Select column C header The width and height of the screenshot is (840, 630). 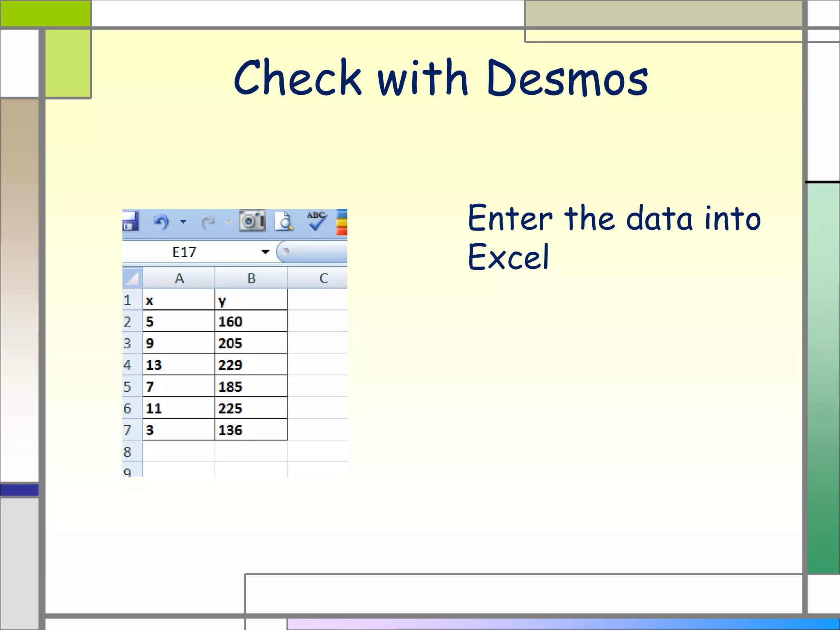pyautogui.click(x=317, y=278)
